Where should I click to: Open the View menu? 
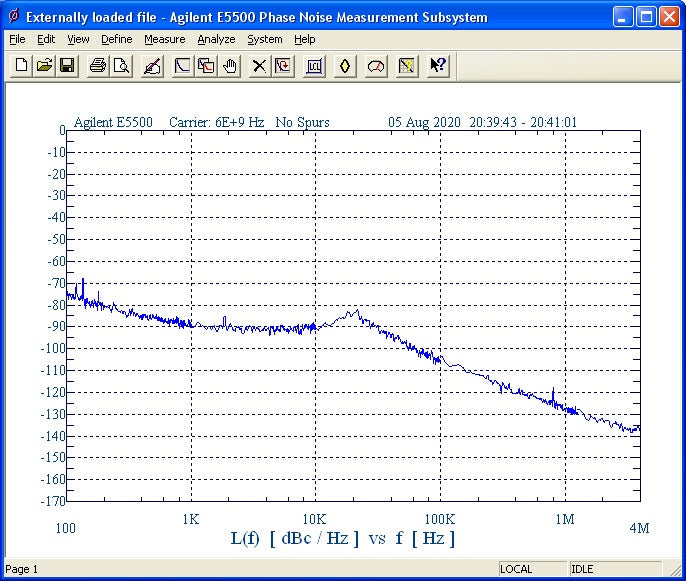[x=78, y=39]
